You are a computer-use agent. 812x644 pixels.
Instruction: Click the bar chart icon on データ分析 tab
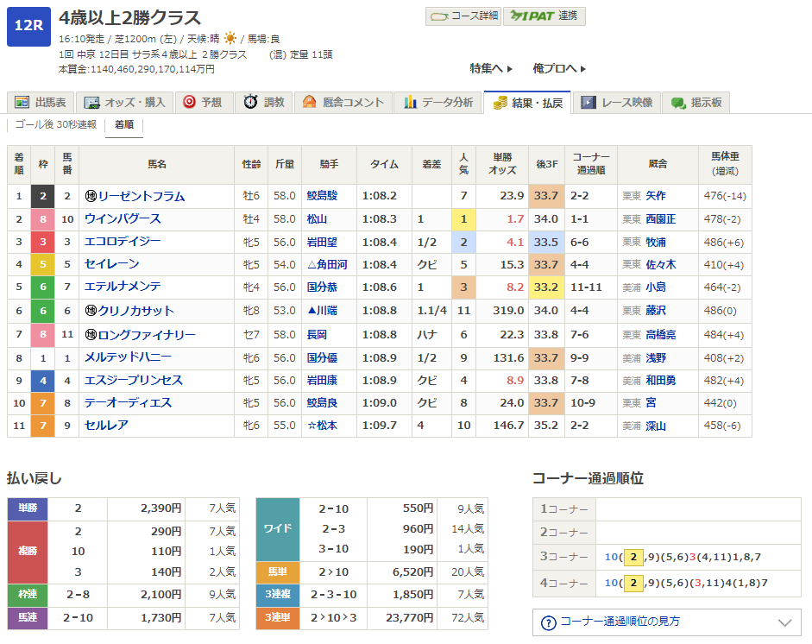410,102
